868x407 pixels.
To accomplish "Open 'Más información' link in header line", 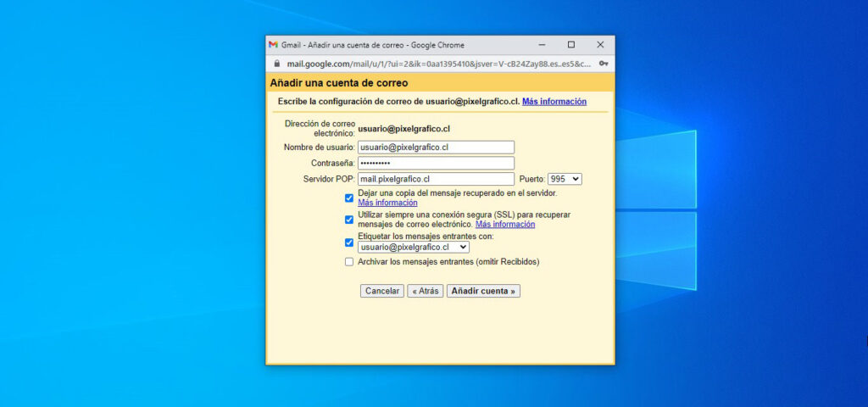I will (x=554, y=102).
